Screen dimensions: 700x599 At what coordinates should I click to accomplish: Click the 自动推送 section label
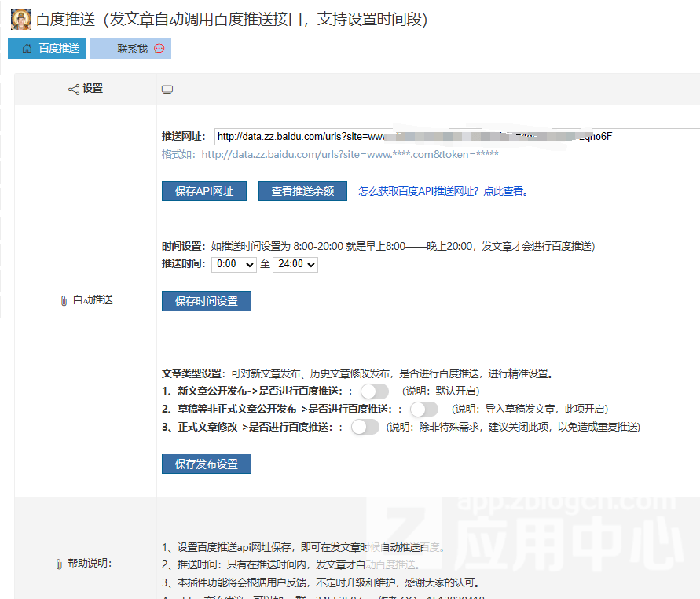point(93,300)
